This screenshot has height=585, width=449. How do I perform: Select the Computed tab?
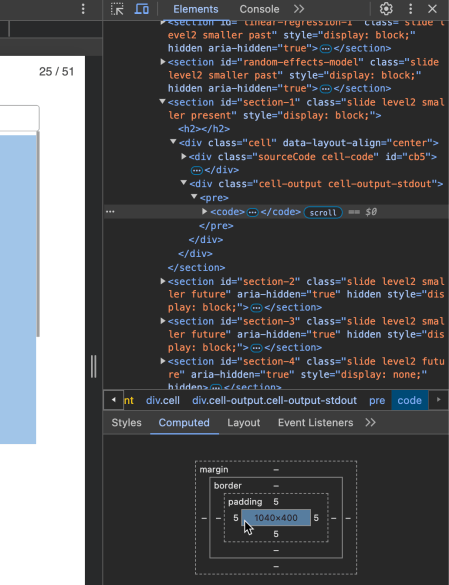tap(184, 422)
